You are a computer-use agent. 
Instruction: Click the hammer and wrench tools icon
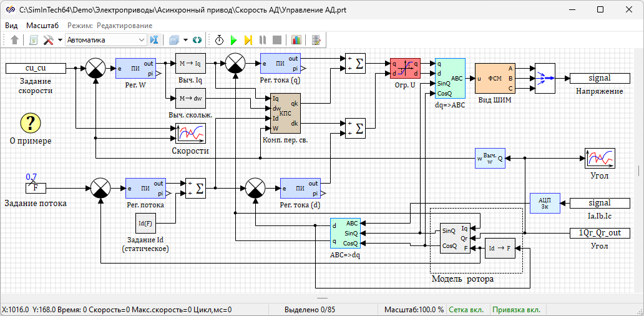click(48, 40)
